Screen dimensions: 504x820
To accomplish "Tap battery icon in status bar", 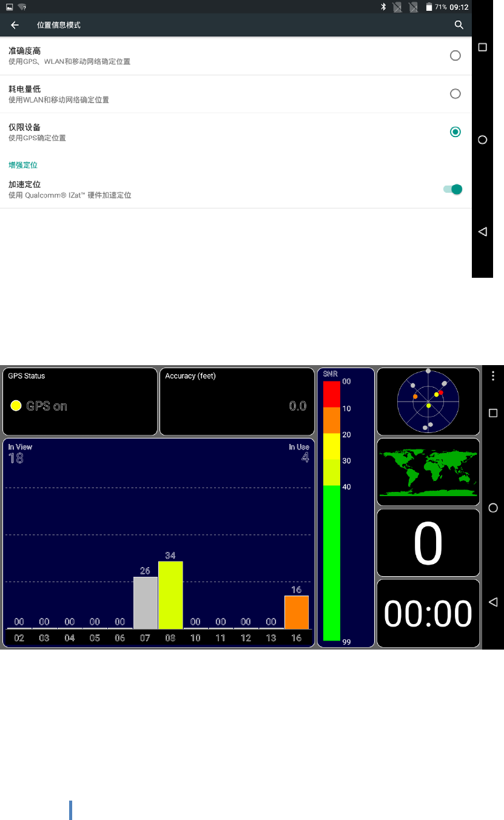I will [429, 7].
